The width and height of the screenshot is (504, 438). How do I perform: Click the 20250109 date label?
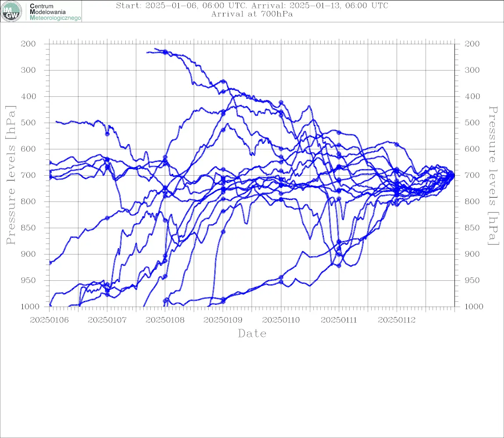223,320
